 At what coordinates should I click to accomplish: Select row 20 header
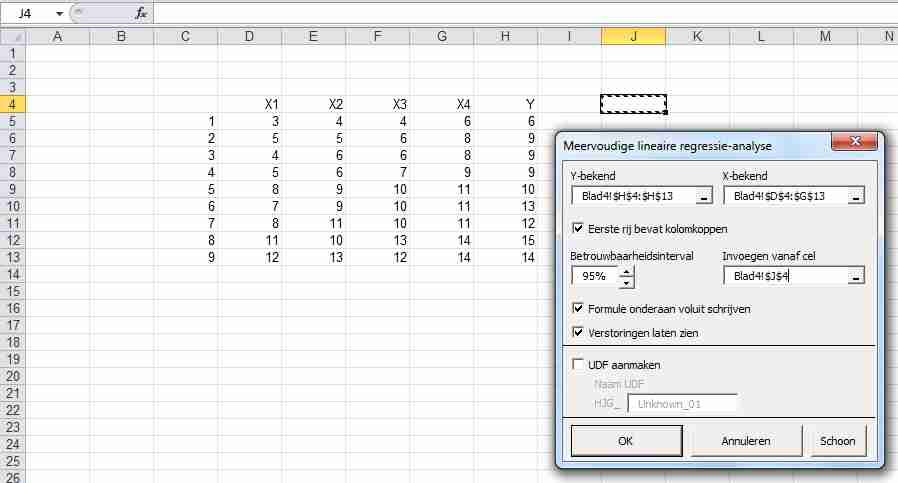(13, 376)
